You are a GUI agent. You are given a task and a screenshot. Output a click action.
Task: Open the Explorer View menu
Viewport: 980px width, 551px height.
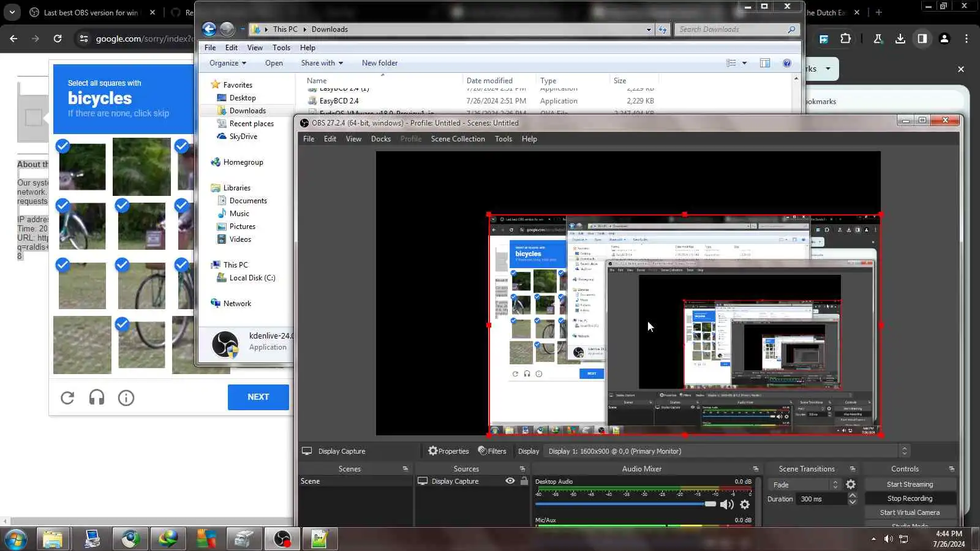coord(255,48)
